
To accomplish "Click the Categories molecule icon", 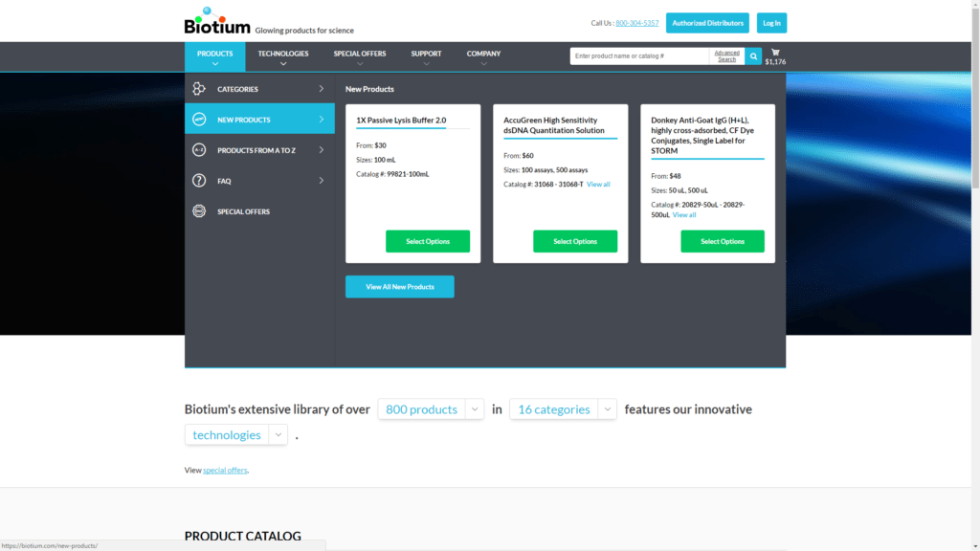I will [x=199, y=89].
